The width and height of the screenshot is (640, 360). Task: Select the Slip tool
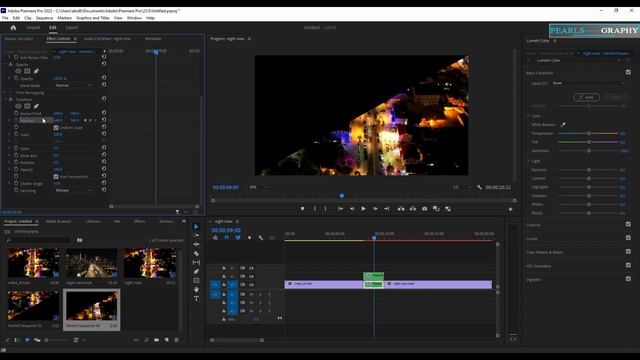tap(196, 262)
